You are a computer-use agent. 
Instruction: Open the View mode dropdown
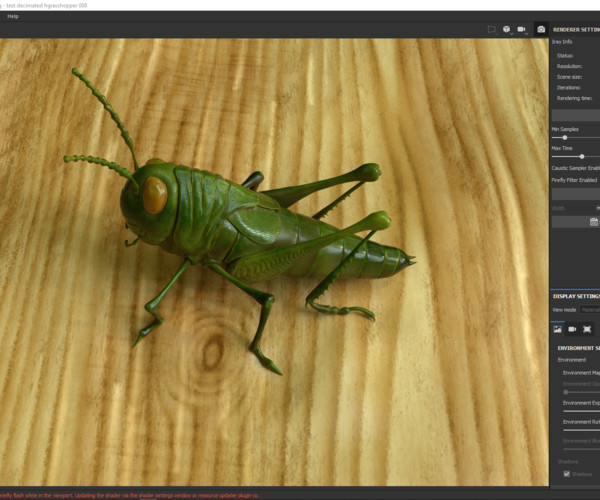[x=590, y=310]
